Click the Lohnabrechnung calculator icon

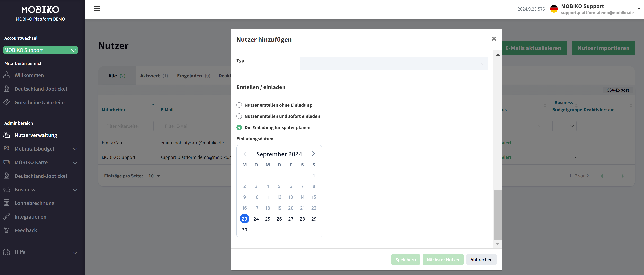[6, 203]
